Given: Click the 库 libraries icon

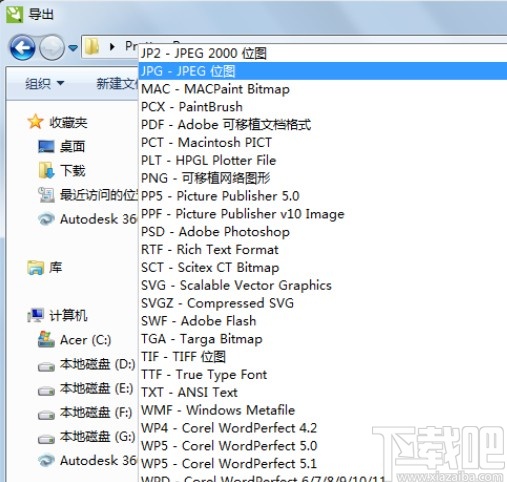Looking at the screenshot, I should click(x=35, y=267).
